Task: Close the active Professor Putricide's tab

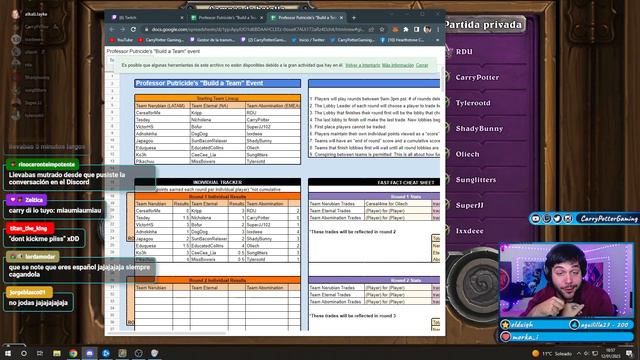Action: (341, 18)
